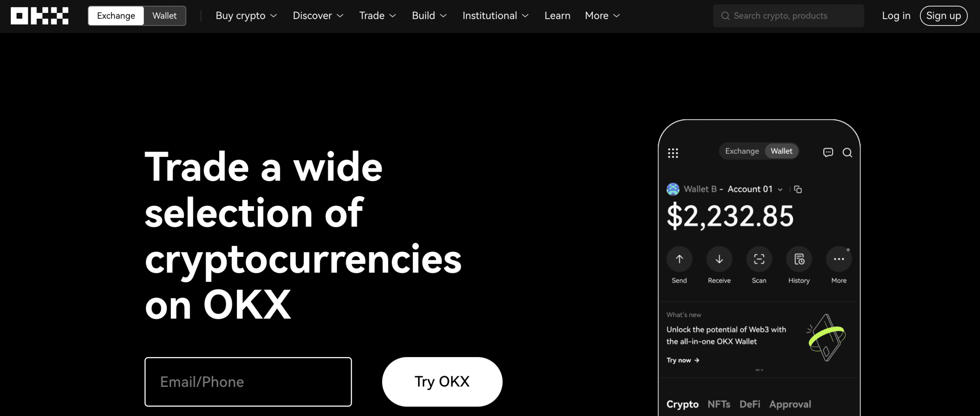
Task: Click Try OKX signup button
Action: click(442, 381)
